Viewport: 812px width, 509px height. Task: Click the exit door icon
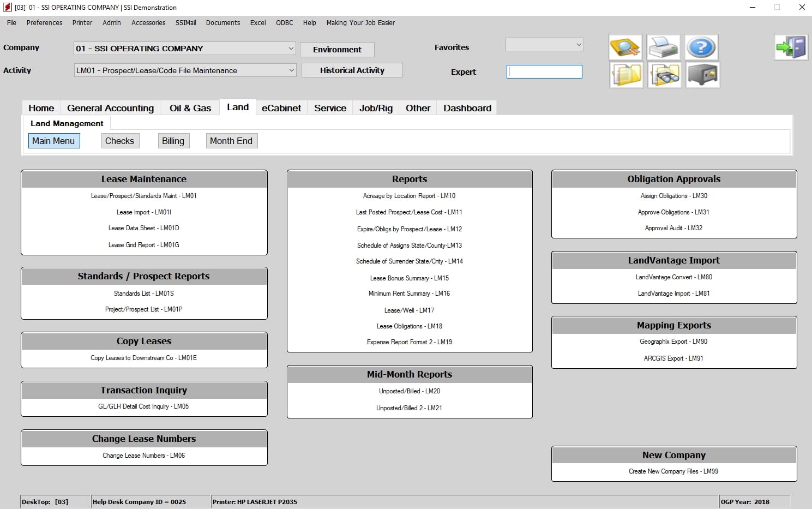[791, 47]
